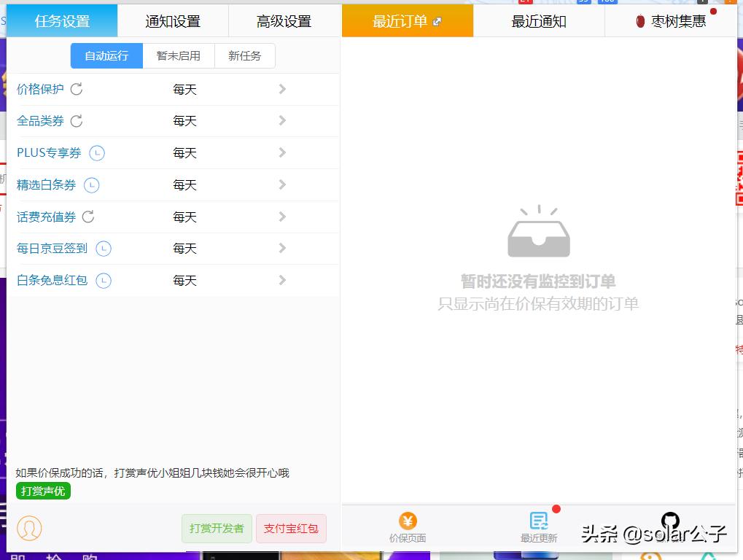
Task: Open the 价保页面 yen icon
Action: 408,521
